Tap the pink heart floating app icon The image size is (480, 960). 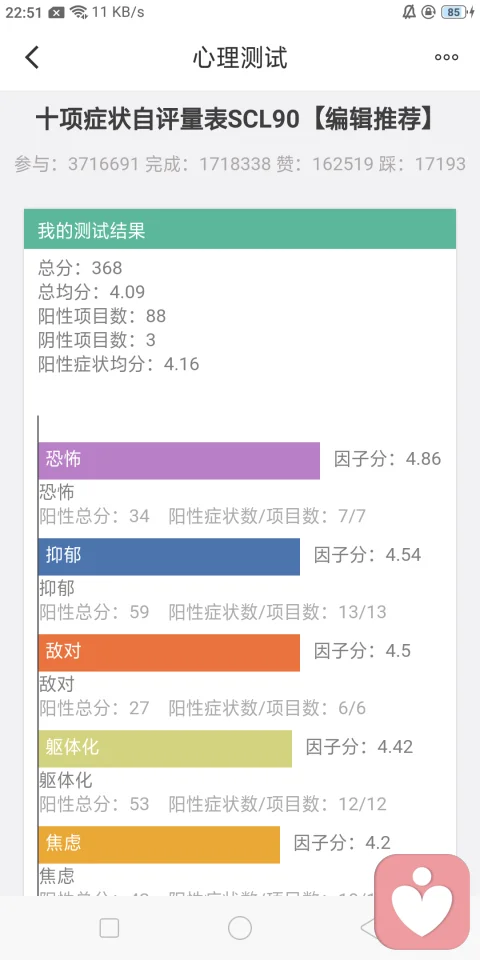pos(422,902)
